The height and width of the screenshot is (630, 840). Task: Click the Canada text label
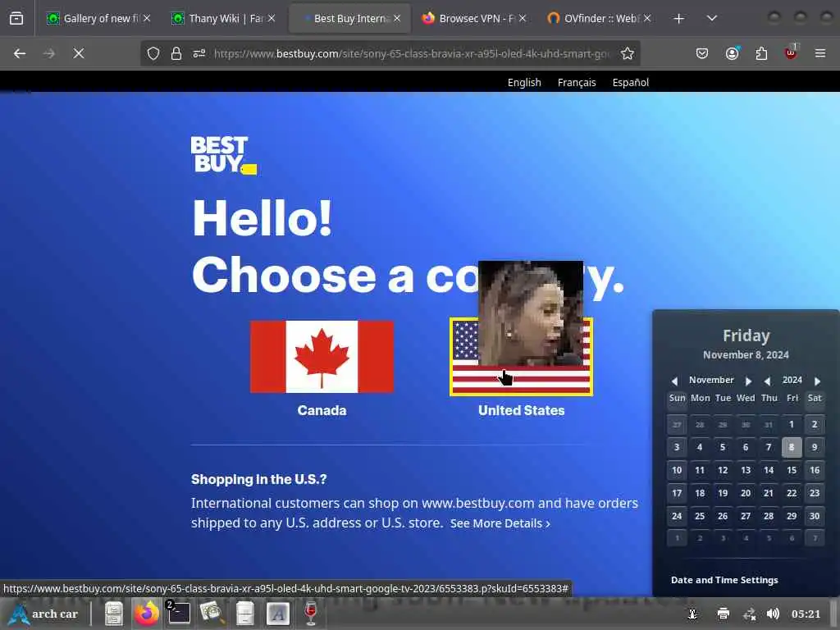pyautogui.click(x=322, y=410)
